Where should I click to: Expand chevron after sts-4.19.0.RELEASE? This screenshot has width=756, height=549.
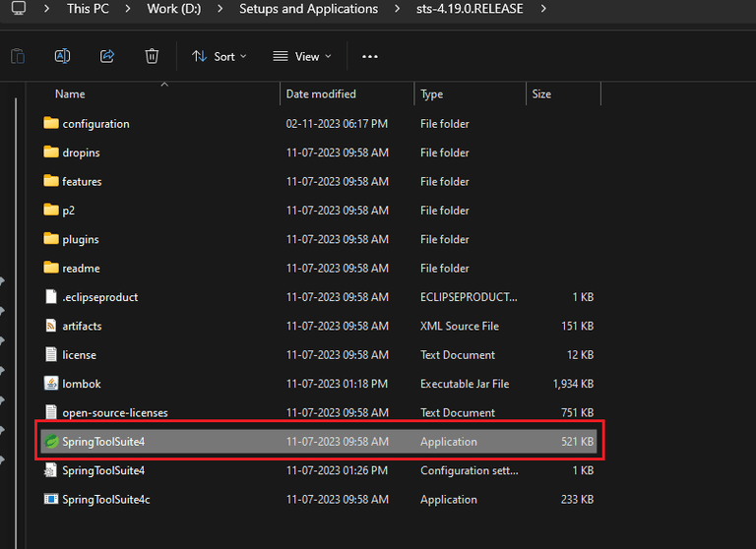point(543,9)
